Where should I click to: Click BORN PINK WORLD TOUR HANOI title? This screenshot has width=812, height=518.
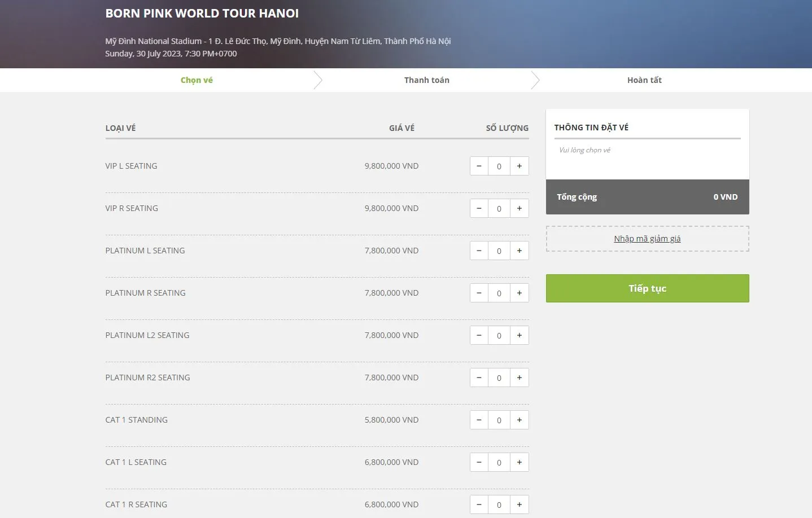click(202, 14)
